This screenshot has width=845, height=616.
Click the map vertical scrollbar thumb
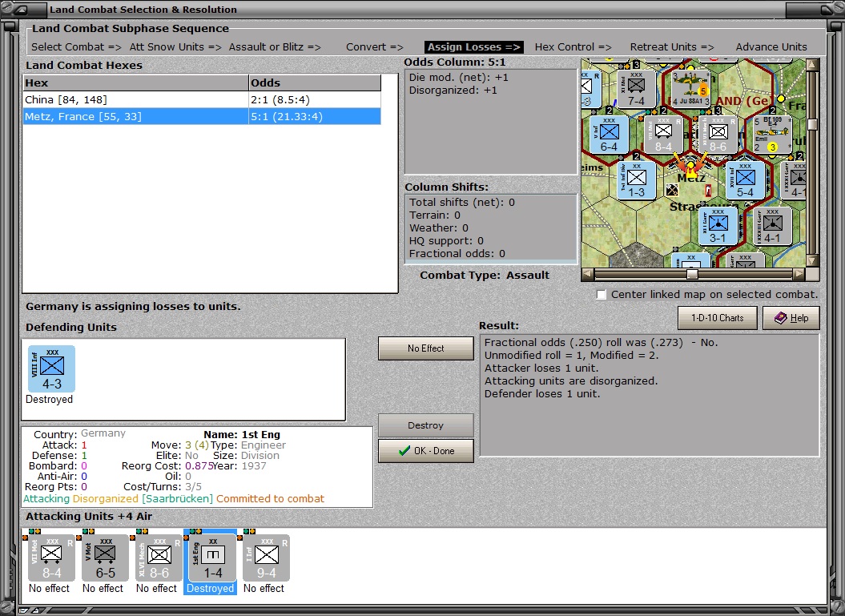coord(813,124)
